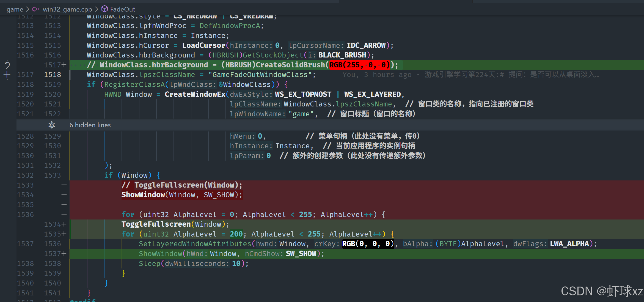Click the red RGB(255, 0, 0) color value
Screen dimensions: 644x302
(x=360, y=65)
